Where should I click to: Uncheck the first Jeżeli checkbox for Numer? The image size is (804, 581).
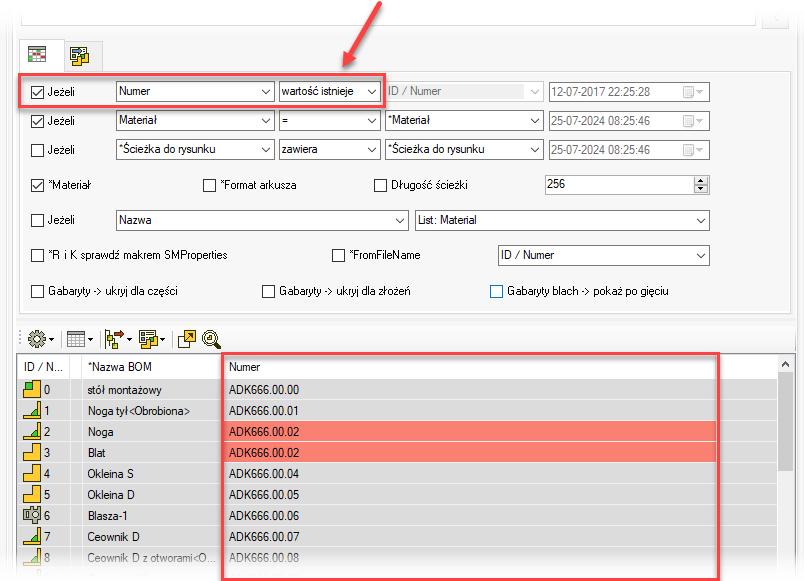[x=38, y=92]
